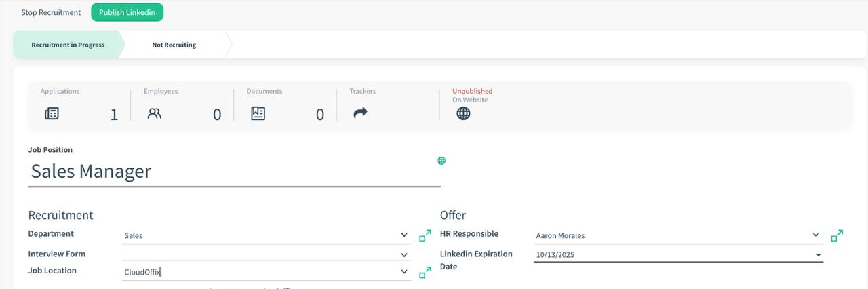Toggle the Unpublished on Website globe
The height and width of the screenshot is (289, 868).
463,113
